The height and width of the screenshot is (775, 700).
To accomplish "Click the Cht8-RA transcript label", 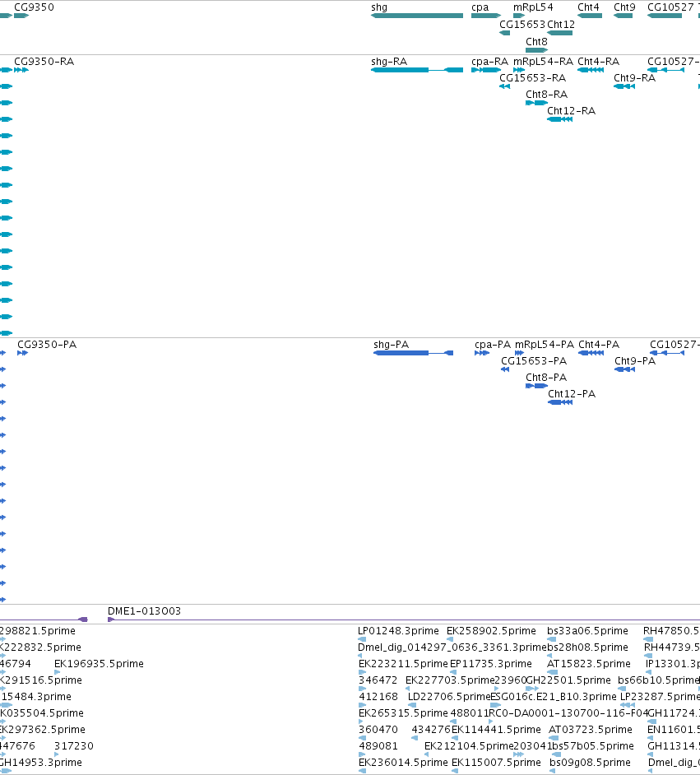I will (547, 95).
